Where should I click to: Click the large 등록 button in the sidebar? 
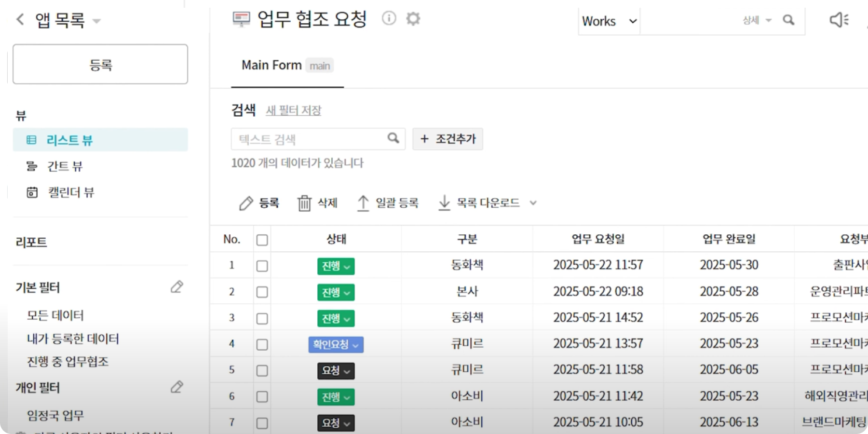[100, 64]
